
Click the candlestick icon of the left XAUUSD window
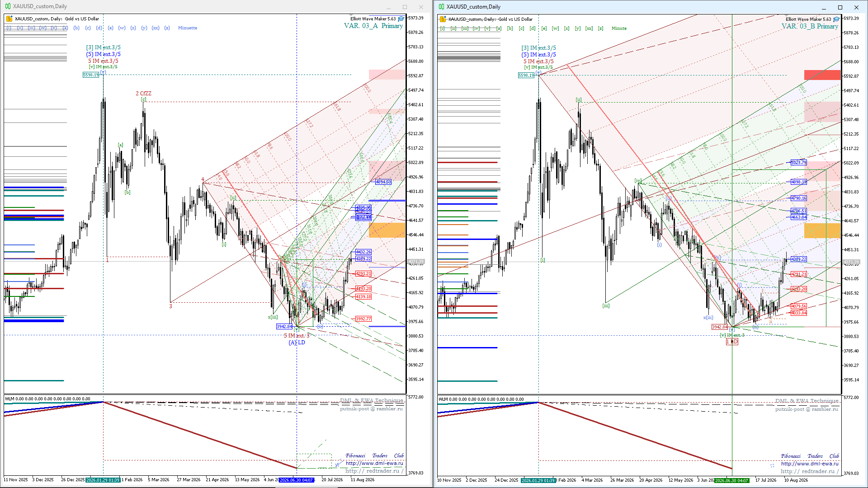click(8, 6)
